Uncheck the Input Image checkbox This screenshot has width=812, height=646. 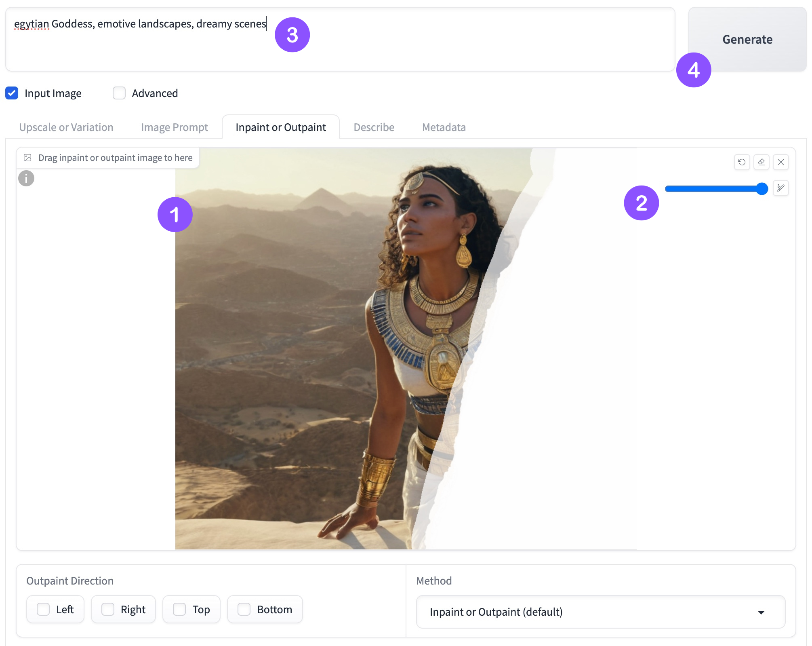(x=12, y=93)
